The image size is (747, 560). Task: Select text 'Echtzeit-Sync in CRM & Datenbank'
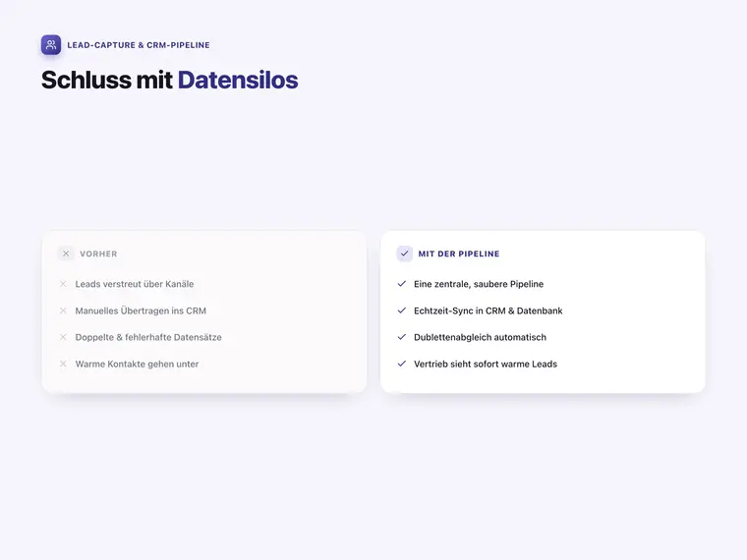tap(488, 310)
